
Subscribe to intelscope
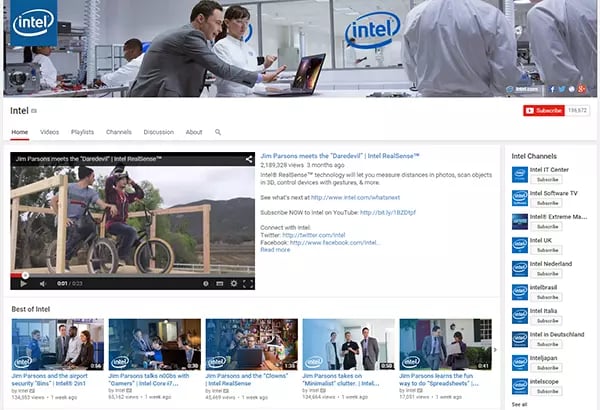pyautogui.click(x=546, y=392)
